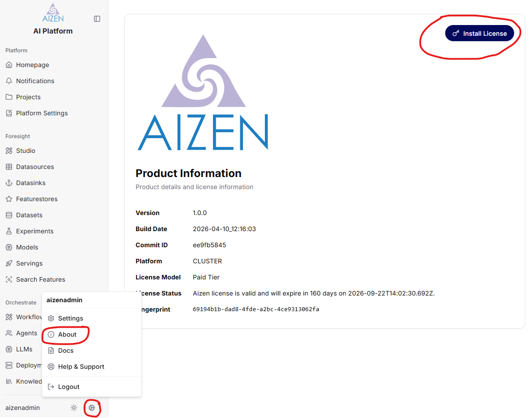Image resolution: width=532 pixels, height=418 pixels.
Task: Toggle light/dark theme sun icon
Action: tap(74, 408)
